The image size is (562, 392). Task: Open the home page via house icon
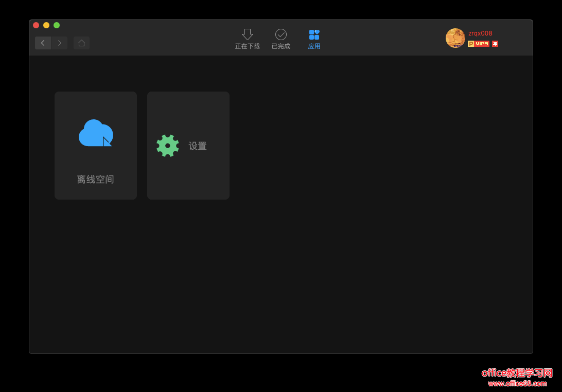pos(81,43)
